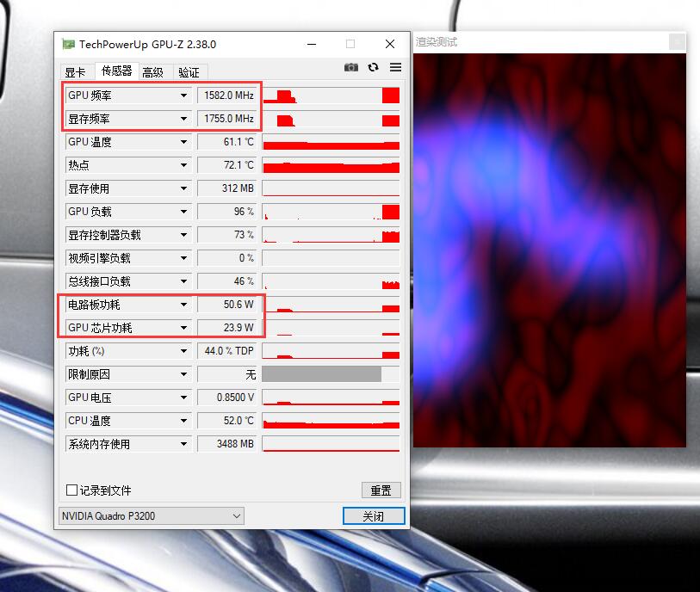
Task: Click the 渲染测试 render preview image
Action: tap(549, 250)
